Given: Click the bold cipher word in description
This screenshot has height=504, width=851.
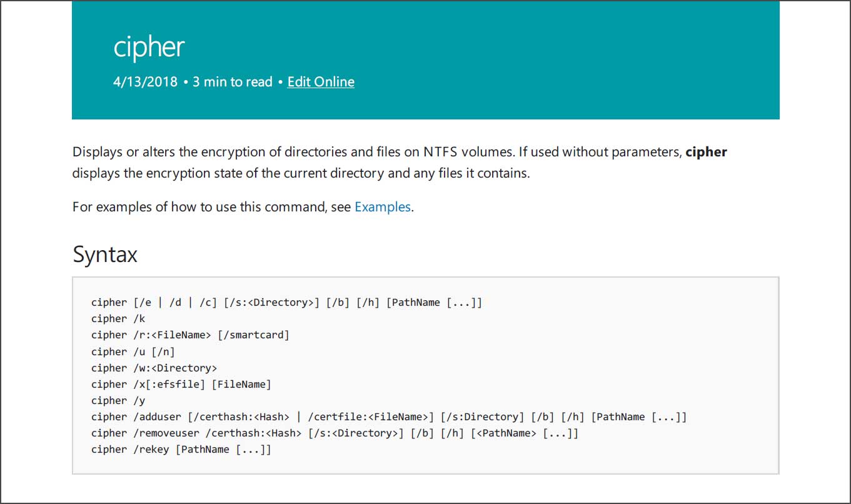Looking at the screenshot, I should pos(707,152).
